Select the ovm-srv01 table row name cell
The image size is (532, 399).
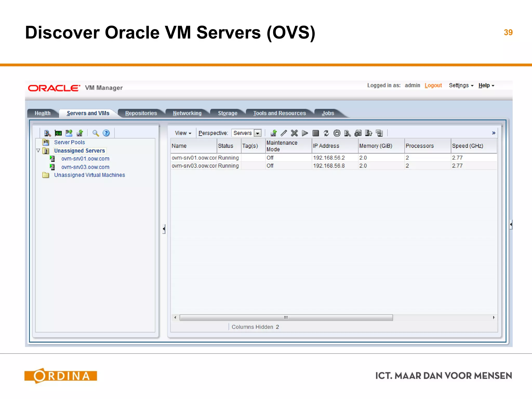coord(194,158)
